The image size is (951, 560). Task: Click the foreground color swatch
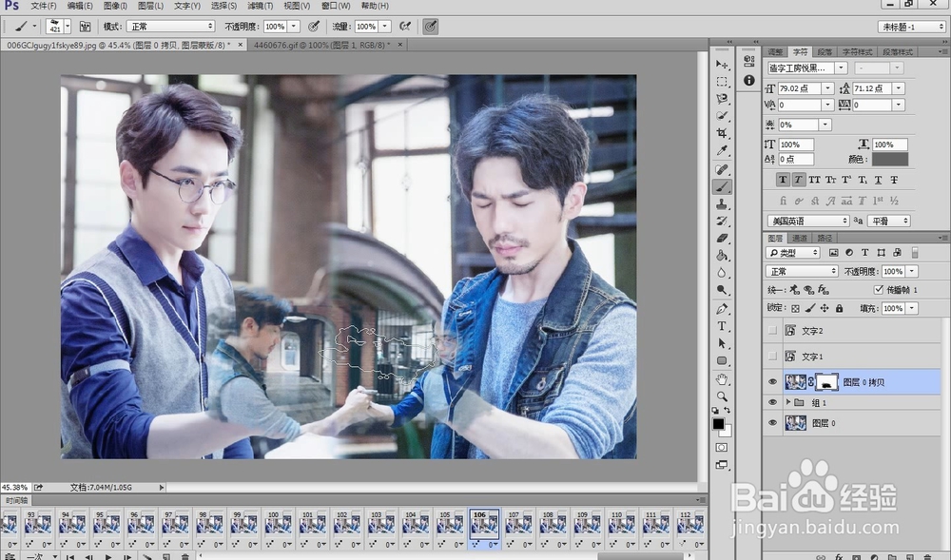pyautogui.click(x=718, y=424)
